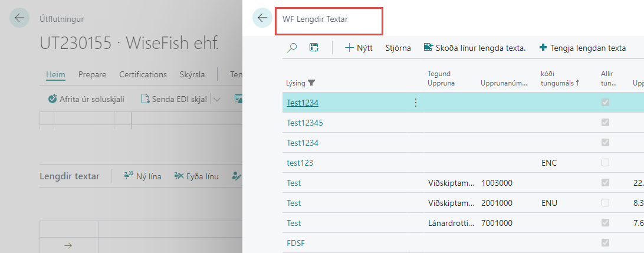The width and height of the screenshot is (644, 253).
Task: Click Ný lína in Lengdir textar
Action: pos(142,176)
